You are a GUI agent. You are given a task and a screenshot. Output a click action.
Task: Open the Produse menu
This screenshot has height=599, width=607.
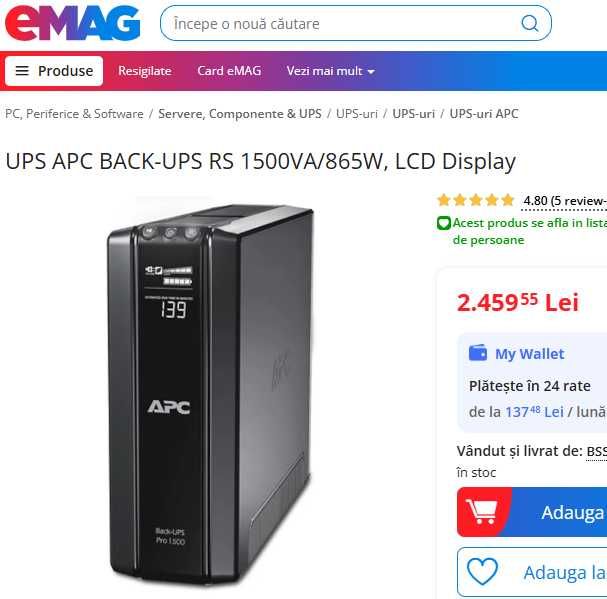(54, 71)
